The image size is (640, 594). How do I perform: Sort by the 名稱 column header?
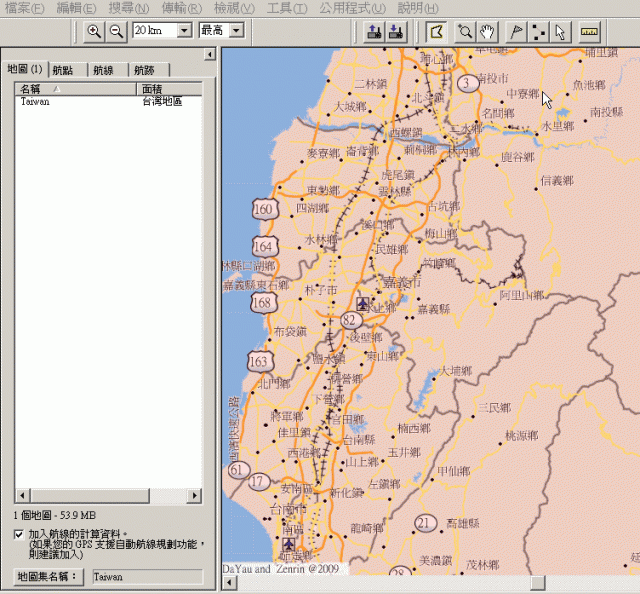[x=76, y=89]
